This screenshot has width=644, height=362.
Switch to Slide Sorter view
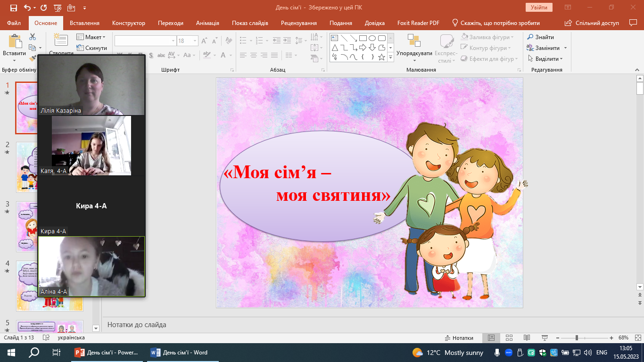pos(509,338)
